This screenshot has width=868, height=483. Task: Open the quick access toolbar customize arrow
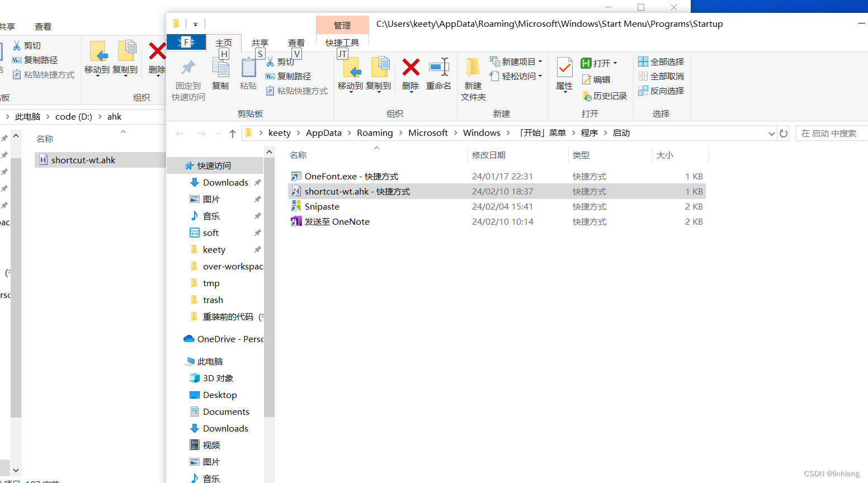[195, 24]
